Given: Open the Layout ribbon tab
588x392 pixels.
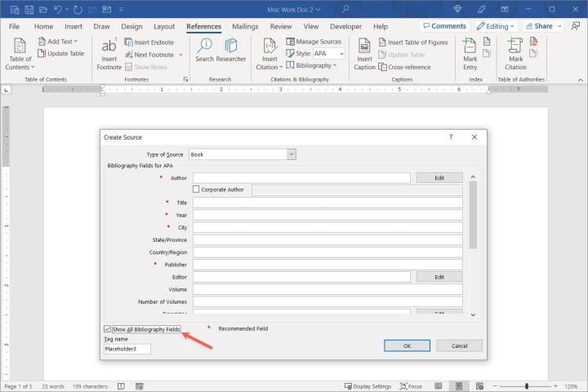Looking at the screenshot, I should 164,26.
